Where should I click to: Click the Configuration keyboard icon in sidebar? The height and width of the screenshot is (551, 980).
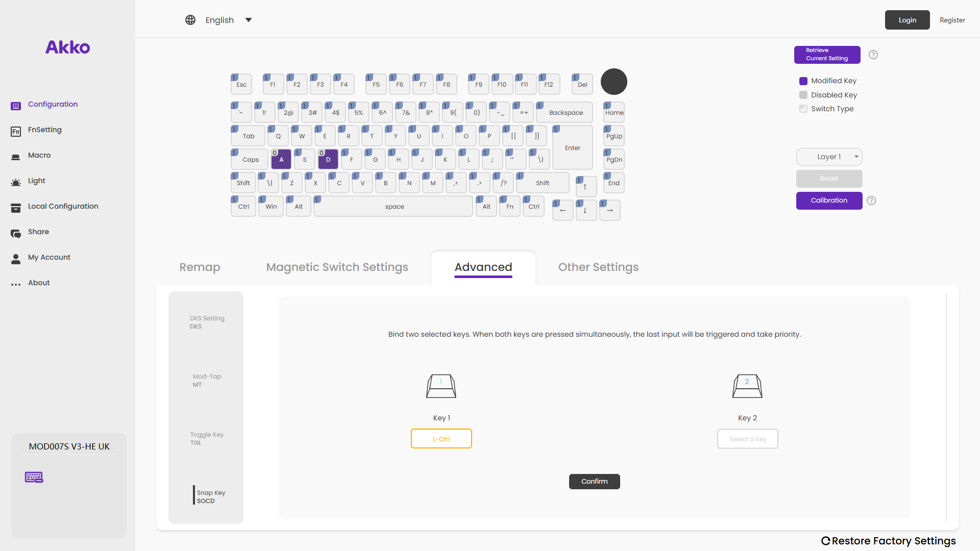point(16,106)
